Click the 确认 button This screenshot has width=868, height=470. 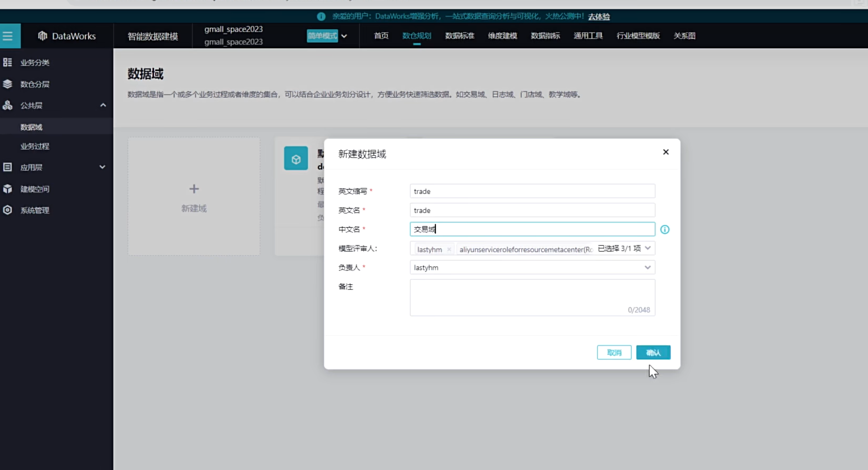click(653, 352)
